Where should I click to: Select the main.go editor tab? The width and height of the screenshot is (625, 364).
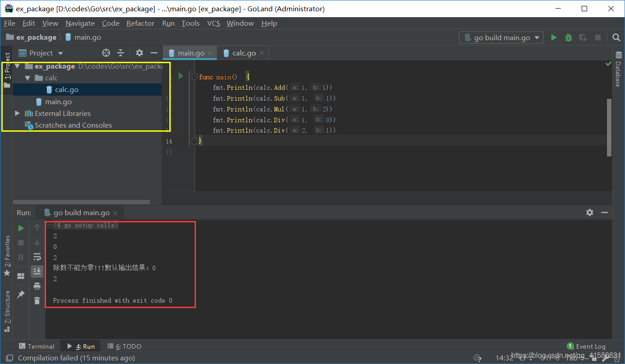(190, 53)
